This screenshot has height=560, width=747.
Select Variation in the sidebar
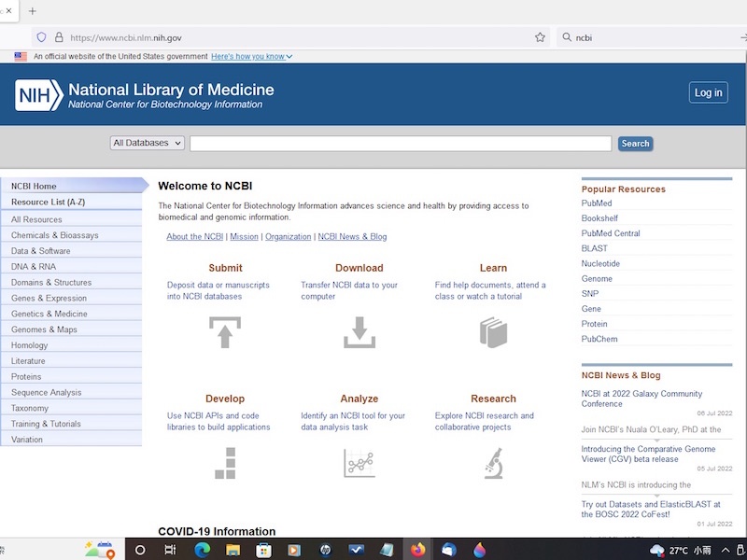(x=72, y=439)
